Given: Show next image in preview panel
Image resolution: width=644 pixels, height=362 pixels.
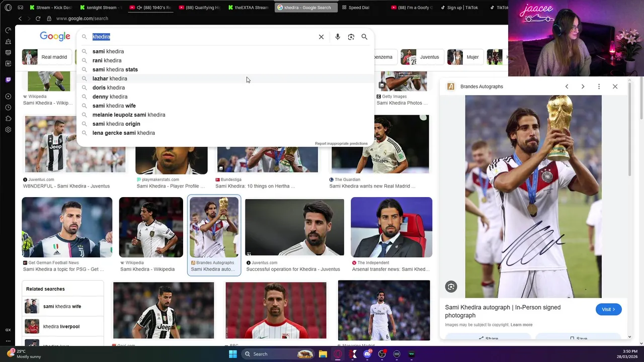Looking at the screenshot, I should pyautogui.click(x=583, y=86).
